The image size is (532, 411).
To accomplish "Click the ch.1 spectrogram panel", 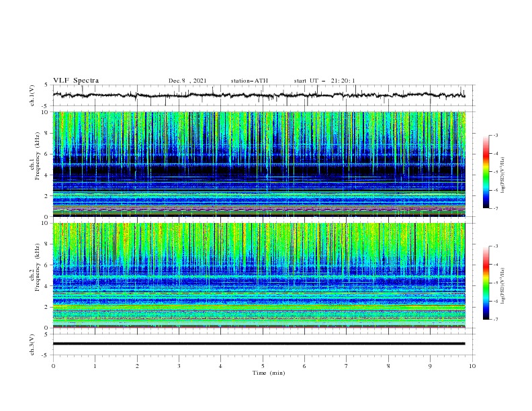I will (259, 164).
